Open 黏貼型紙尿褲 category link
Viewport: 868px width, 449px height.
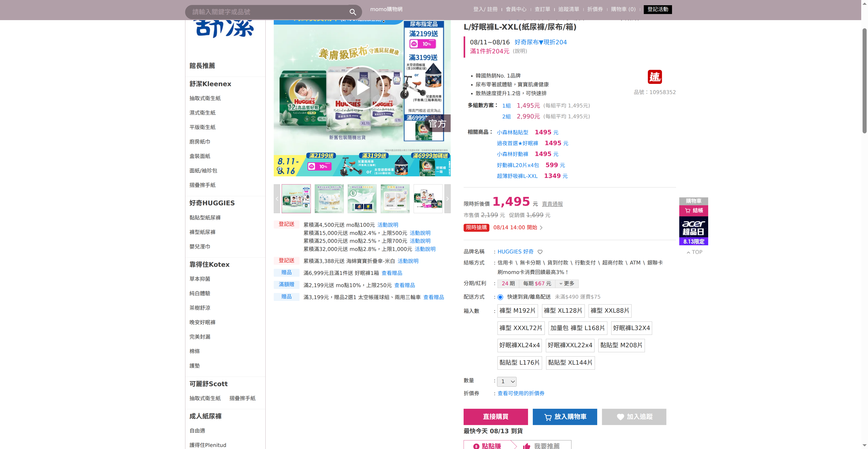pos(205,218)
